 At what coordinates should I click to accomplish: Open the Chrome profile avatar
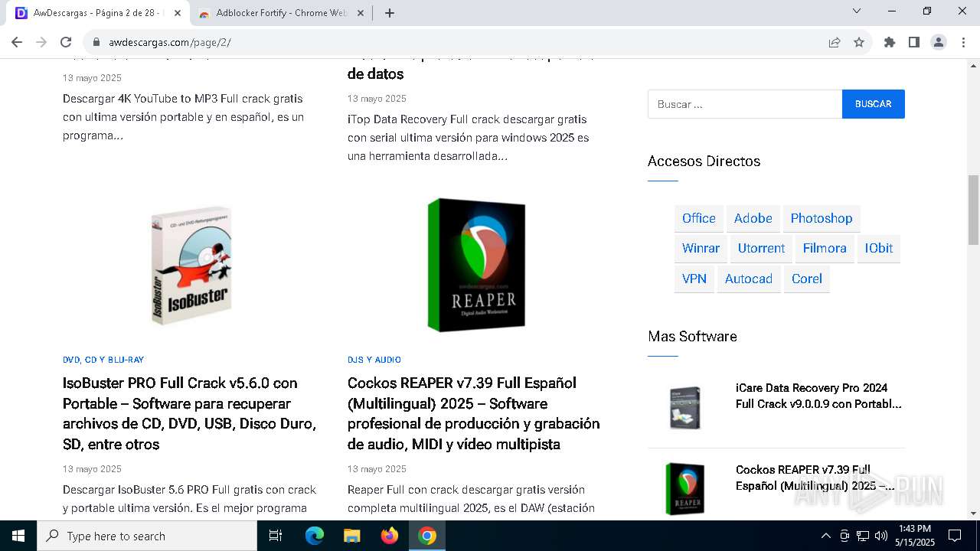[x=939, y=42]
